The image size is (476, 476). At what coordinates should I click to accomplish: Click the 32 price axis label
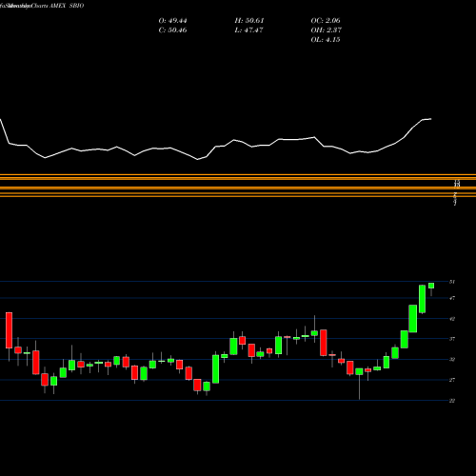pos(452,360)
